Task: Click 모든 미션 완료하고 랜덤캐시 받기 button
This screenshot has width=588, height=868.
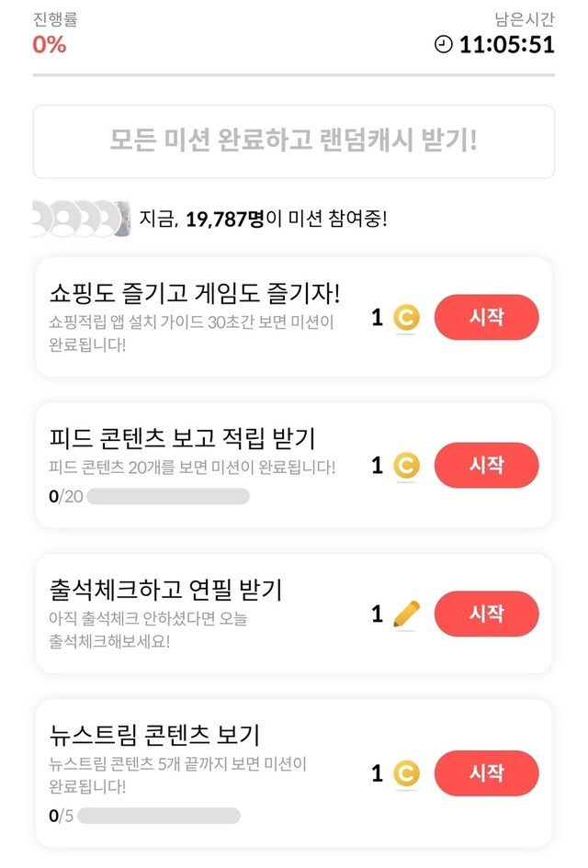Action: click(x=294, y=141)
